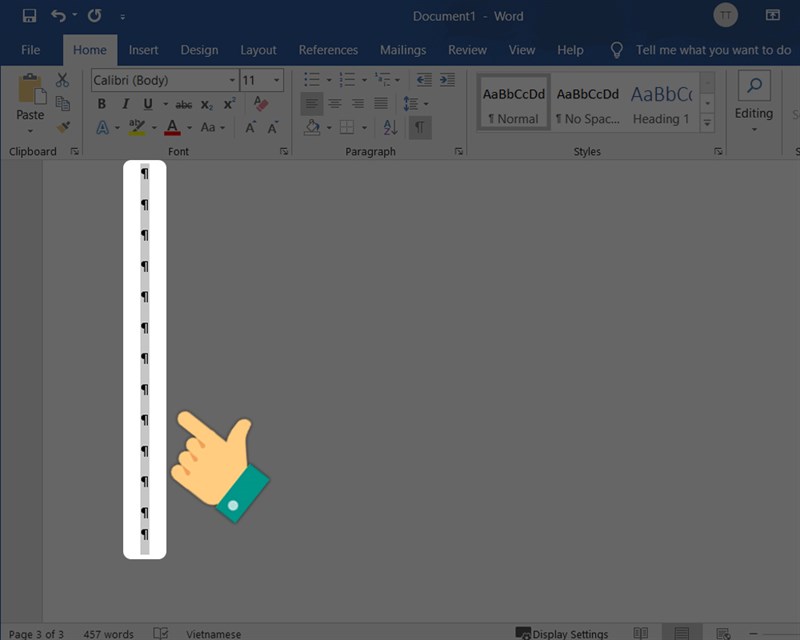Open the Customize Quick Access Toolbar dropdown

point(122,17)
